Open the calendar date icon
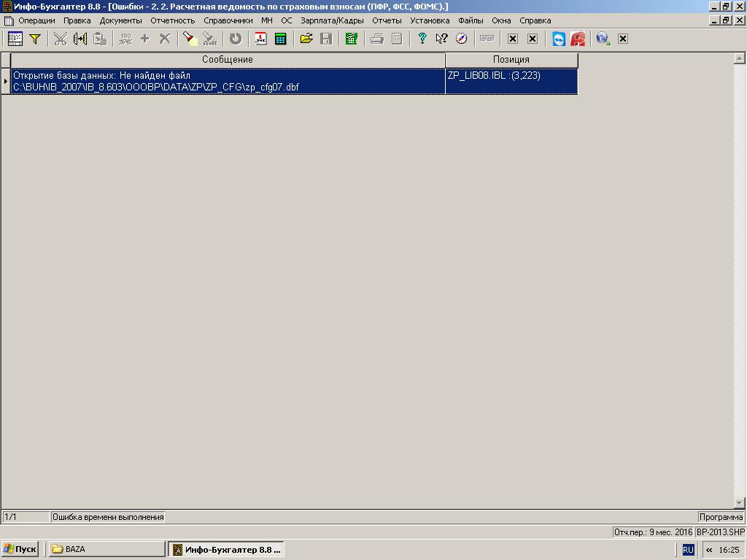Viewport: 747px width, 560px height. (260, 39)
